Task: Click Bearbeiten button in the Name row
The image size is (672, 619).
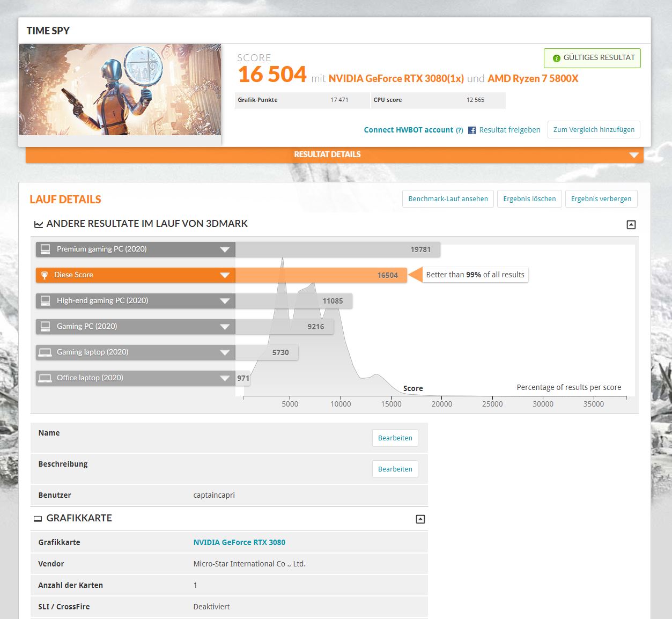Action: pyautogui.click(x=395, y=438)
